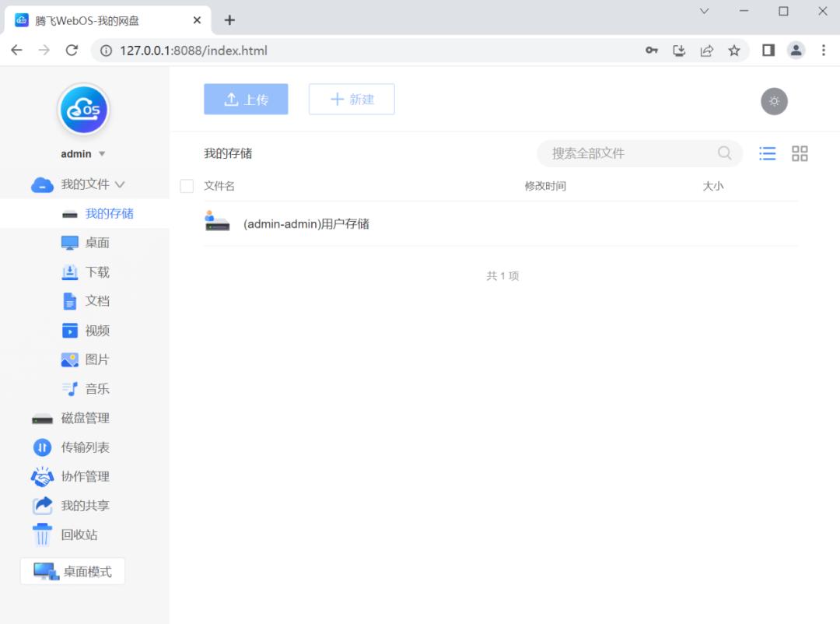The image size is (840, 624).
Task: Open the 回收站 recycle bin icon
Action: pyautogui.click(x=42, y=535)
